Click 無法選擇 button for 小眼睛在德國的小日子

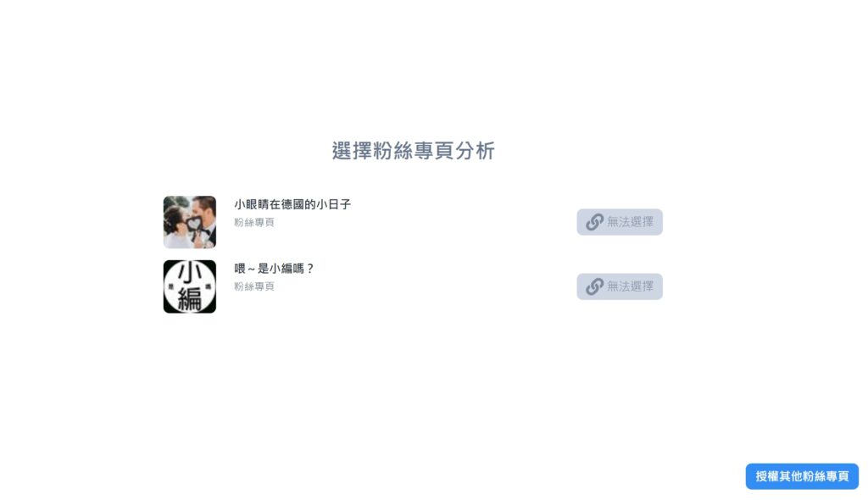[620, 222]
